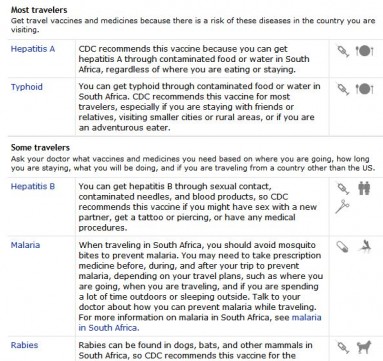Click the plate and utensils icon for Typhoid
The image size is (383, 361).
[x=364, y=89]
